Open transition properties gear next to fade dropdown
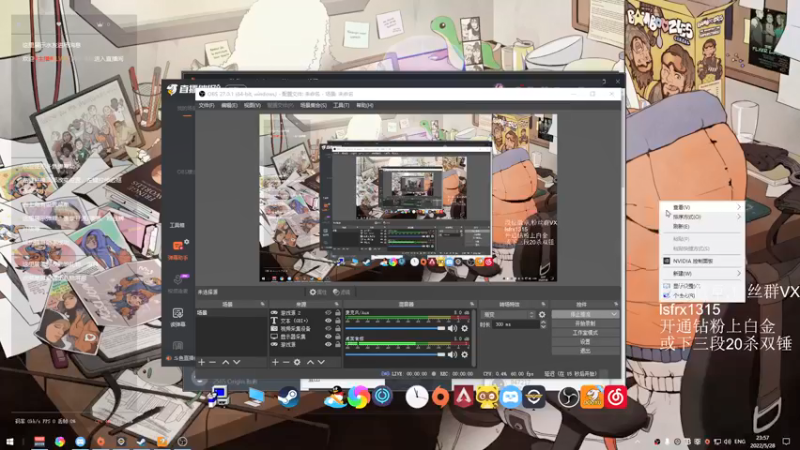The height and width of the screenshot is (450, 800). coord(542,315)
